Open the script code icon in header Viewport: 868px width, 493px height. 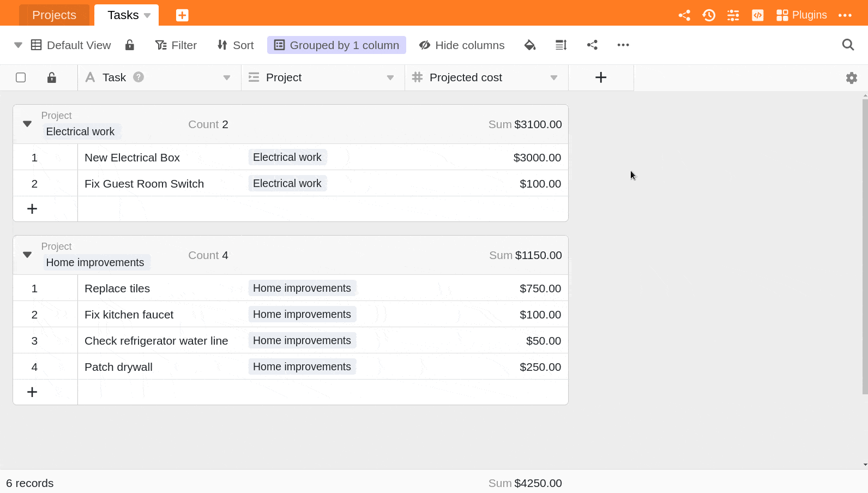(757, 15)
